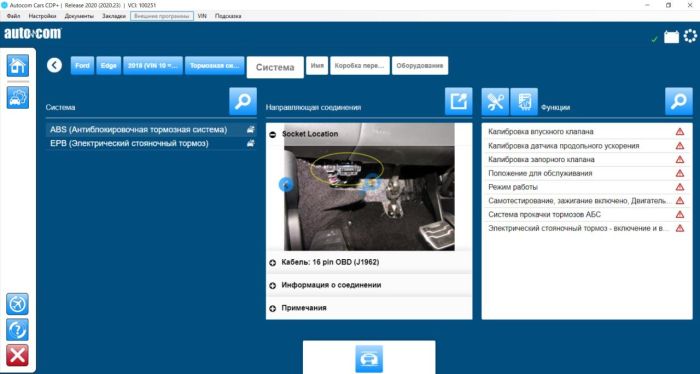Click the car icon in EPB row
This screenshot has height=374, width=700.
point(251,143)
